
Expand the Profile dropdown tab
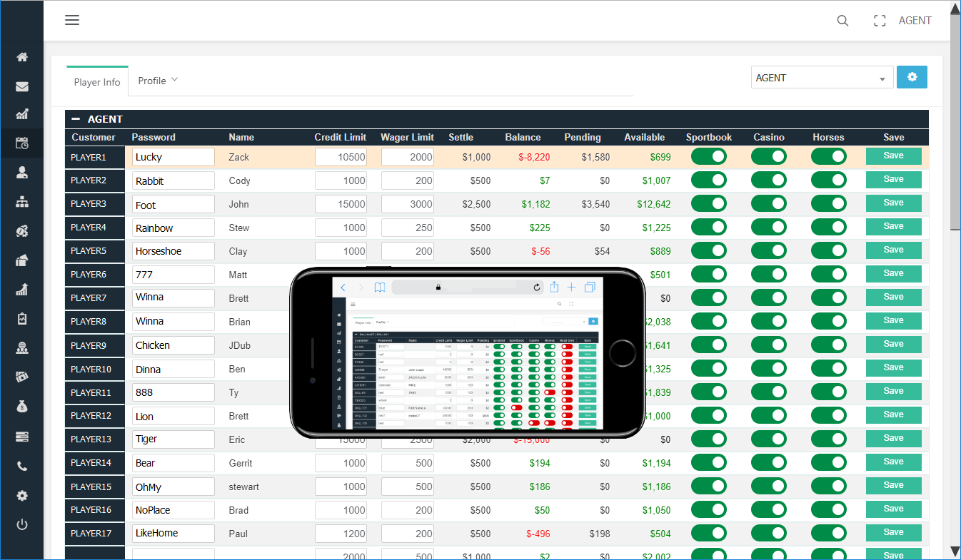(158, 81)
